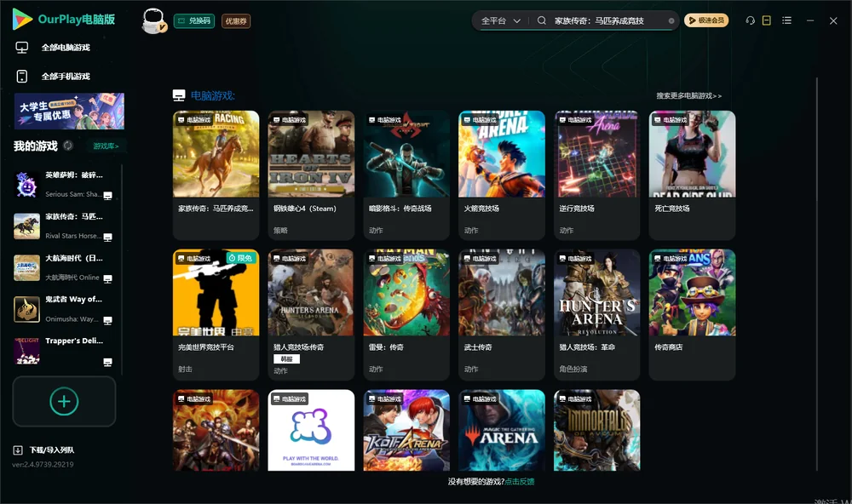The image size is (852, 504).
Task: Click the 兑换码 redeem code button
Action: point(194,20)
